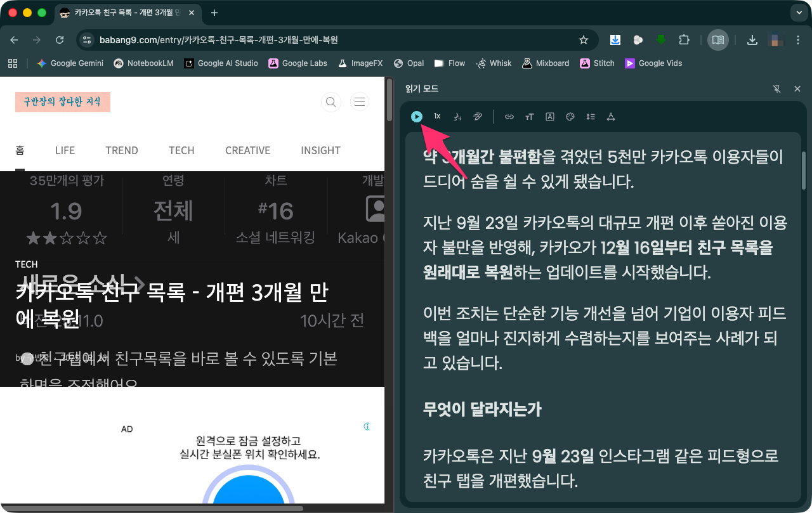This screenshot has width=812, height=513.
Task: Play read-aloud in reading mode
Action: [x=417, y=117]
